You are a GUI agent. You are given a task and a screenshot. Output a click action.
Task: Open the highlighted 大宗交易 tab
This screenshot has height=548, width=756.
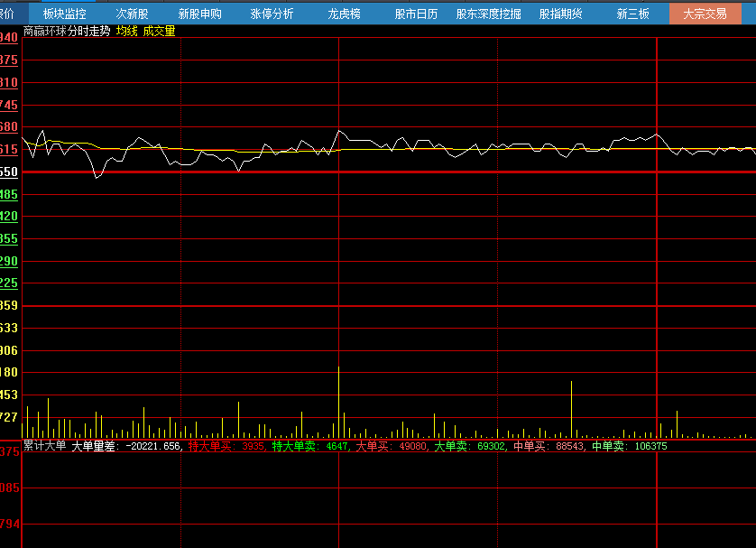pos(705,14)
